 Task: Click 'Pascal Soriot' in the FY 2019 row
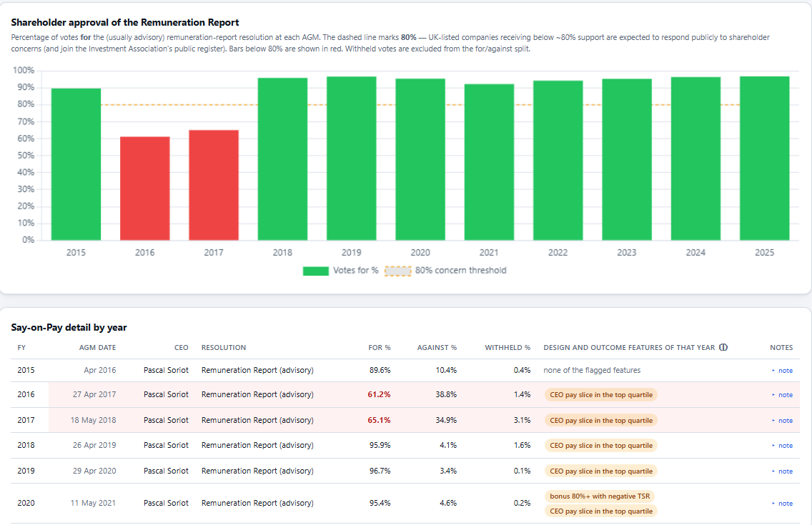pyautogui.click(x=167, y=471)
